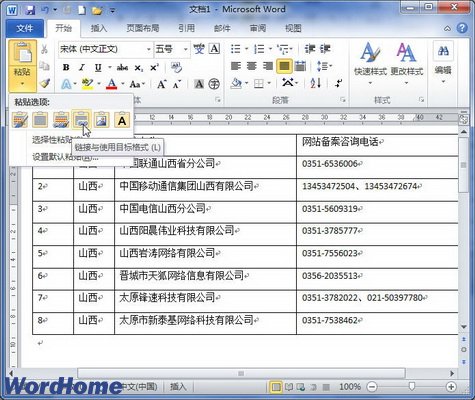Toggle character shading A button
Screen dimensions: 475x400
pos(199,84)
